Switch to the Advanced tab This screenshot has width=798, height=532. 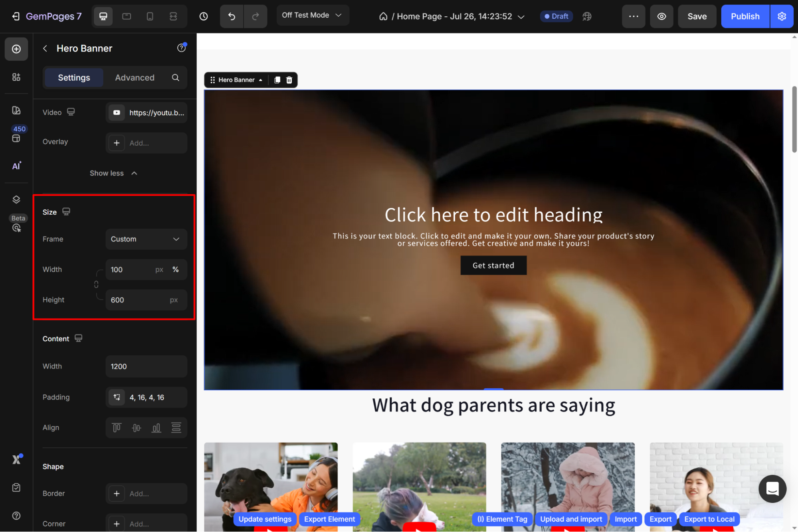click(135, 77)
